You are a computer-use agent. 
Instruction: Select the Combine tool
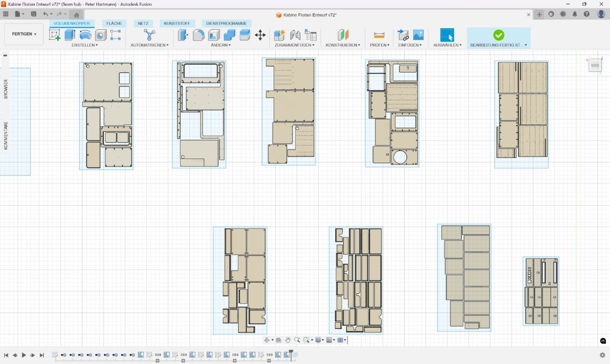(x=229, y=35)
